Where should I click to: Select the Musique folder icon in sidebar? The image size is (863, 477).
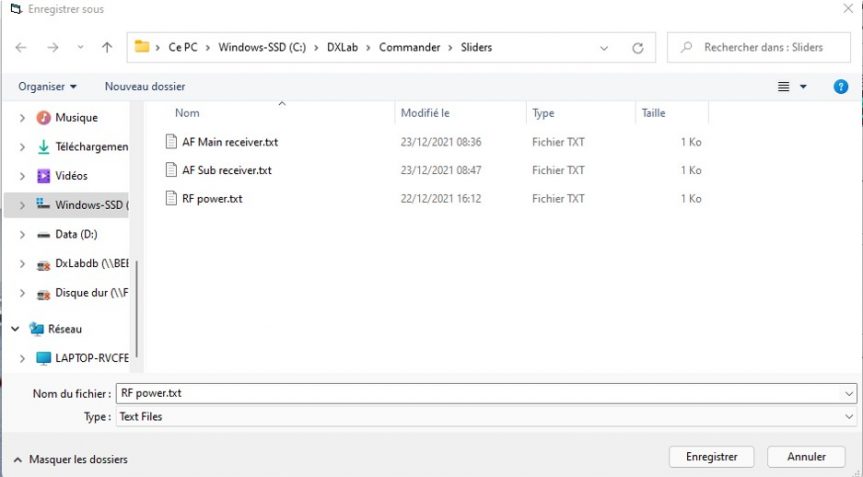click(x=43, y=118)
